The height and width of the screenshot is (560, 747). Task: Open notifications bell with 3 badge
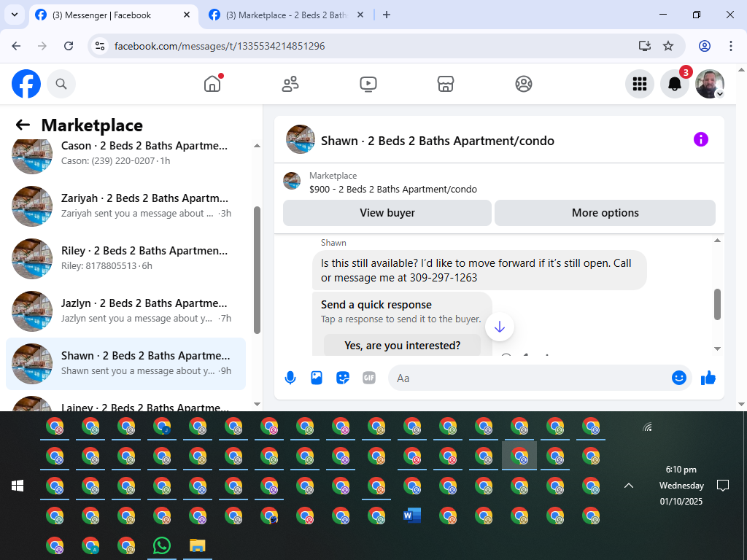click(675, 84)
